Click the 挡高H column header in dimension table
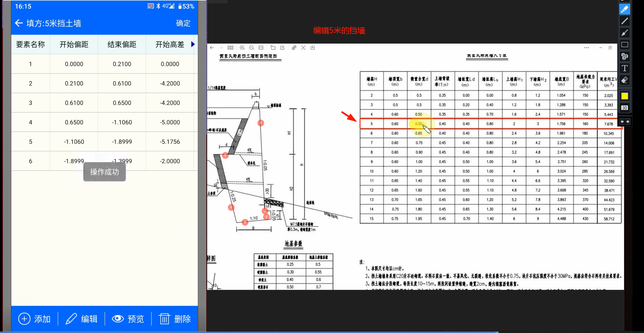This screenshot has width=644, height=333. point(371,81)
